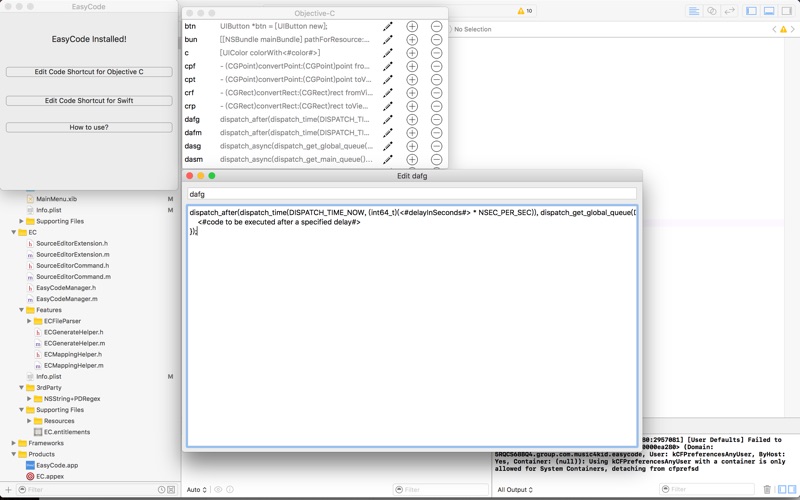The image size is (800, 500).
Task: Collapse the EC folder in navigator
Action: 14,232
